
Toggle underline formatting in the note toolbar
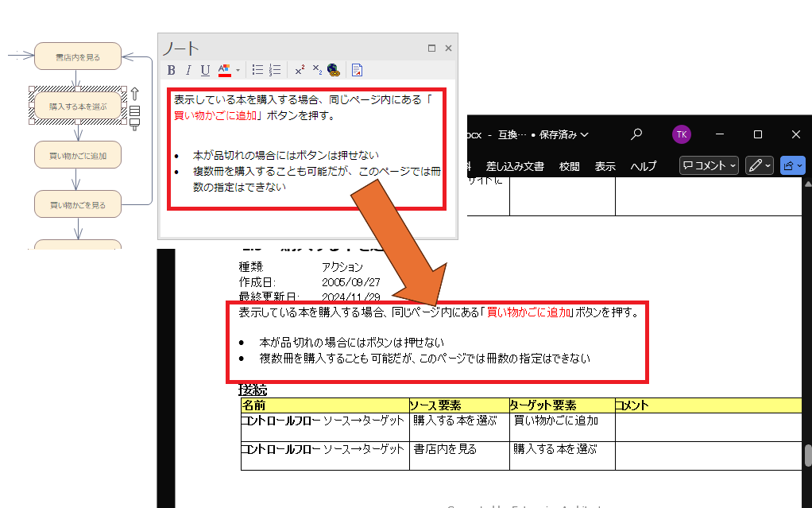tap(205, 70)
